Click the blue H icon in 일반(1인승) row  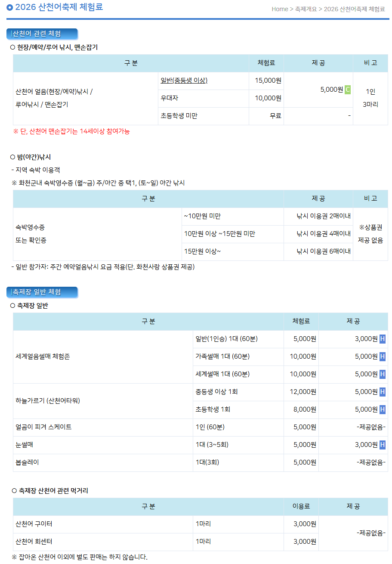pyautogui.click(x=383, y=339)
